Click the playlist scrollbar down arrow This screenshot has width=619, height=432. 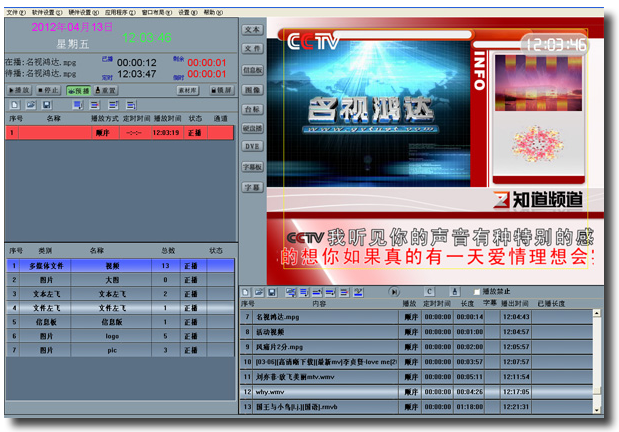coord(596,410)
